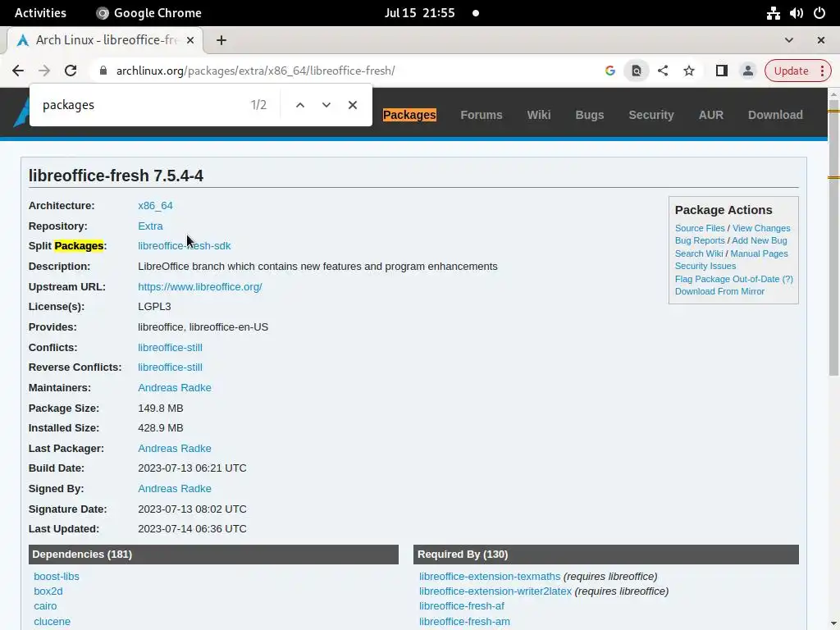Image resolution: width=840 pixels, height=630 pixels.
Task: Click the vertical page scrollbar thumb
Action: [833, 237]
